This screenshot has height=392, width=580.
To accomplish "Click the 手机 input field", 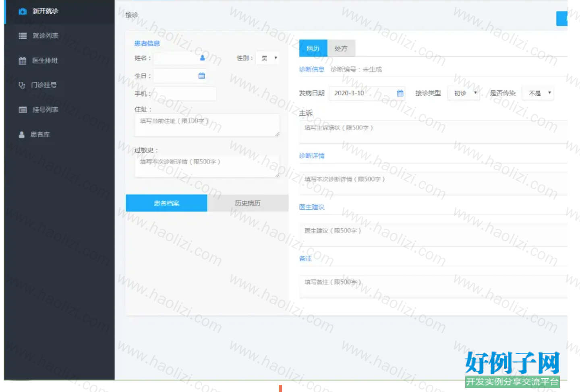I will tap(185, 93).
